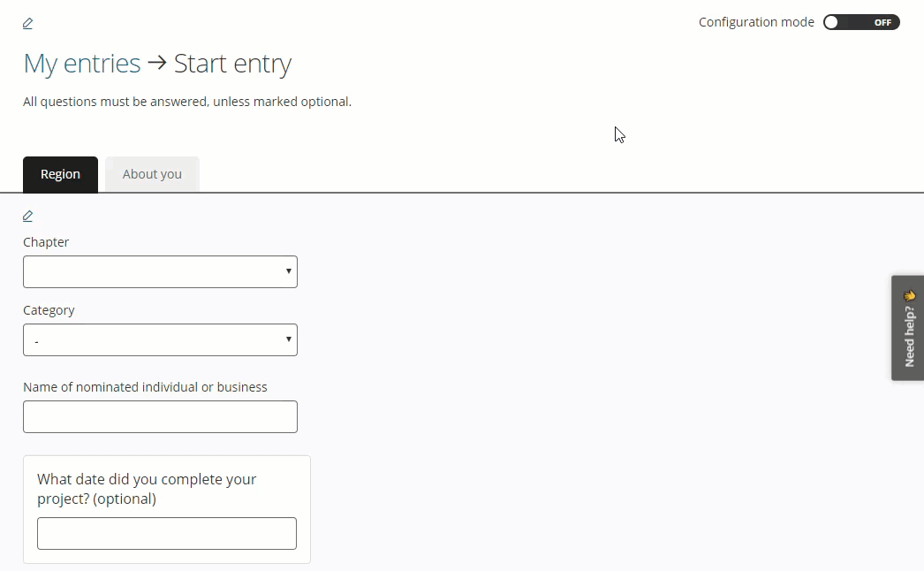The width and height of the screenshot is (924, 571).
Task: Open the Chapter dropdown
Action: pos(159,271)
